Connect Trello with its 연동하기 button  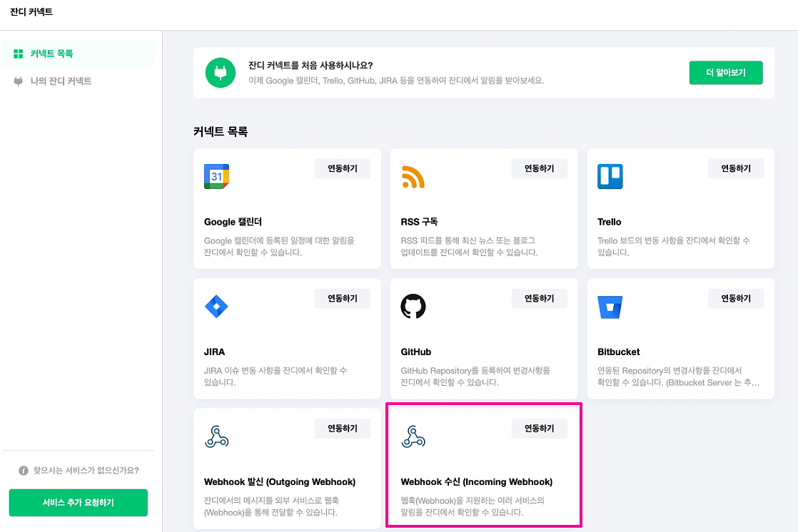(736, 168)
